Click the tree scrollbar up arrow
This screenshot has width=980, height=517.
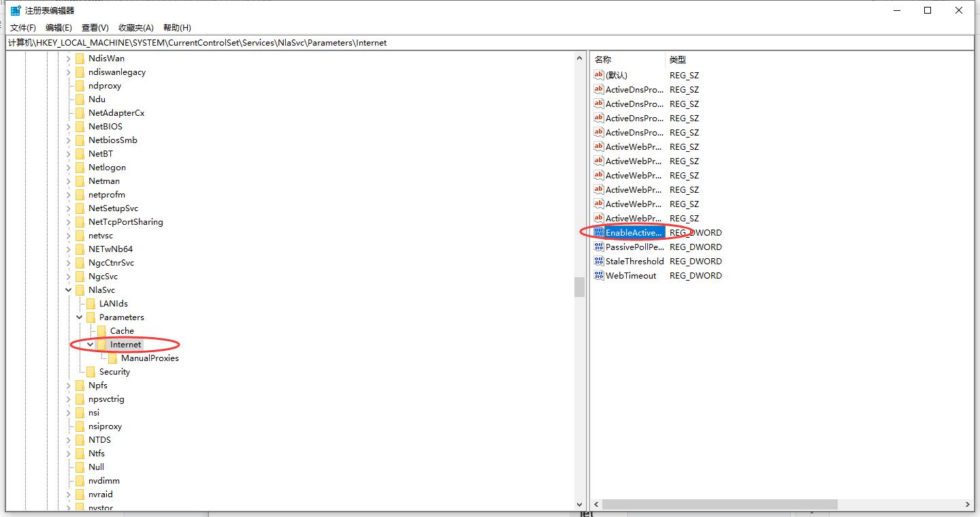pyautogui.click(x=579, y=59)
